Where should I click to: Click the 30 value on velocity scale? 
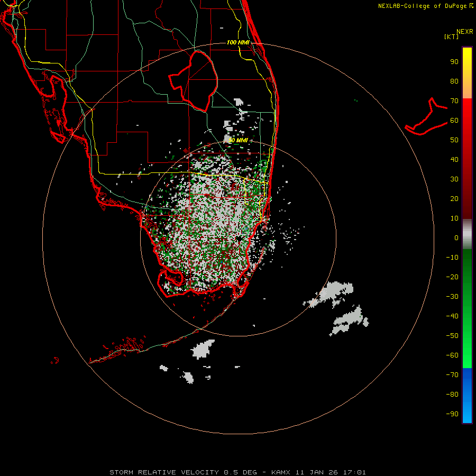pyautogui.click(x=454, y=179)
